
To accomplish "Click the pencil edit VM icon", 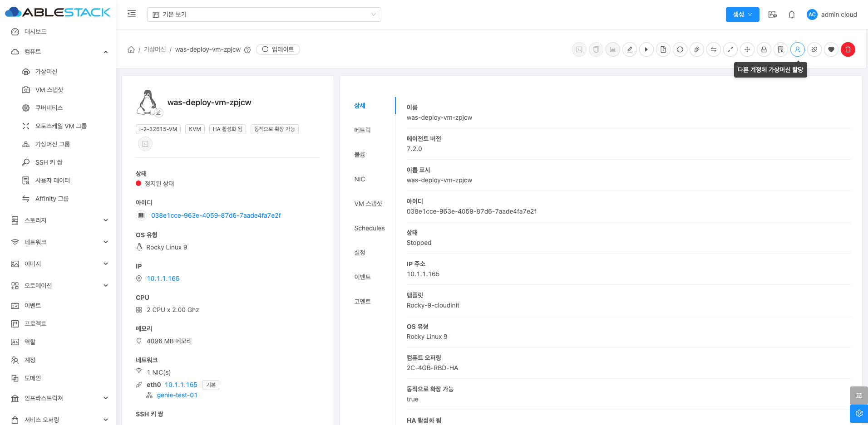I will (x=629, y=49).
